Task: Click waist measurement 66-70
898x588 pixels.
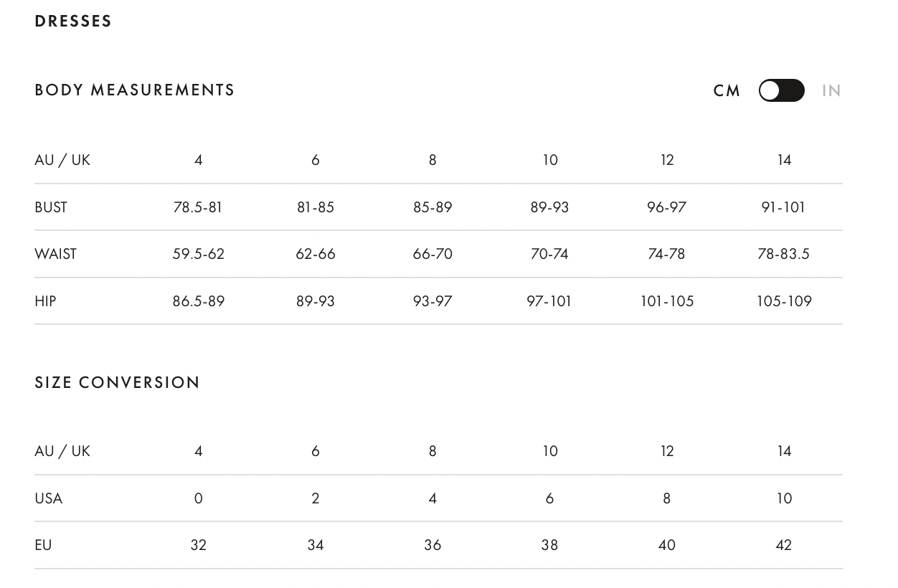Action: 433,254
